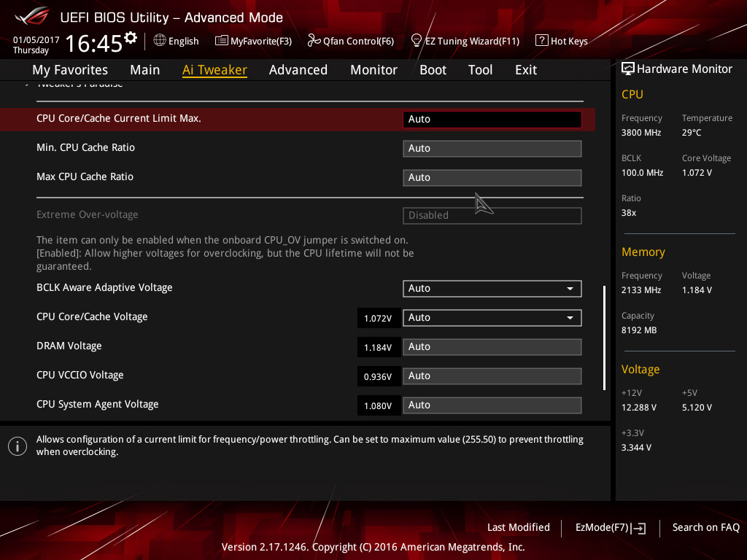Click Min. CPU Cache Ratio field
This screenshot has height=560, width=747.
coord(492,149)
